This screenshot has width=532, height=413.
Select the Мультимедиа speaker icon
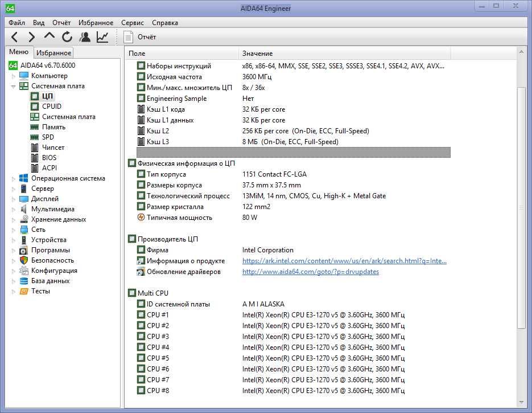click(x=24, y=209)
